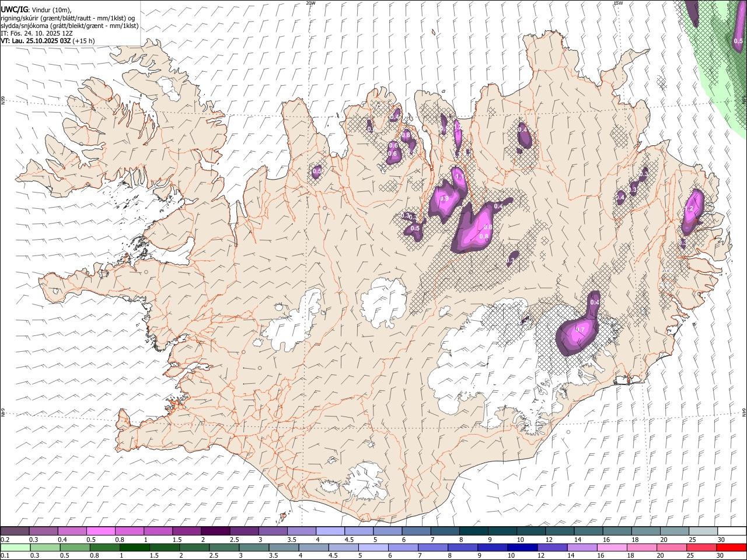Pick the magenta swatch at 0.8 in the top legend row
Viewport: 747px width, 560px height.
click(130, 531)
